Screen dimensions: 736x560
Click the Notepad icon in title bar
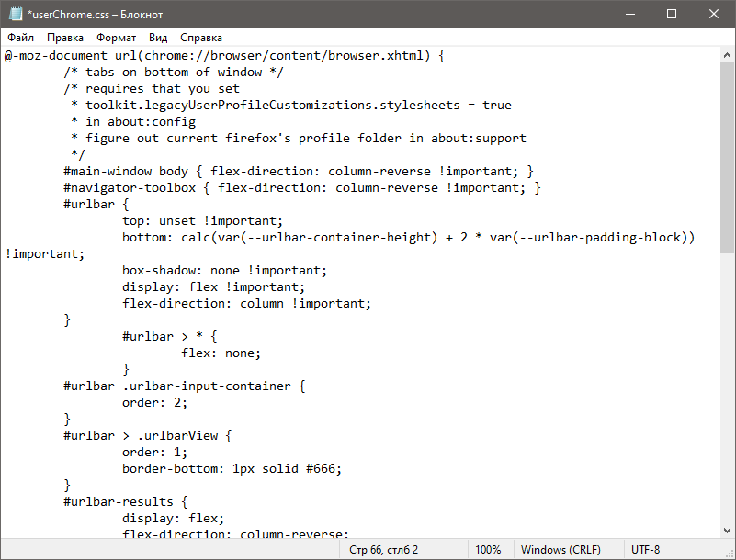pyautogui.click(x=16, y=14)
